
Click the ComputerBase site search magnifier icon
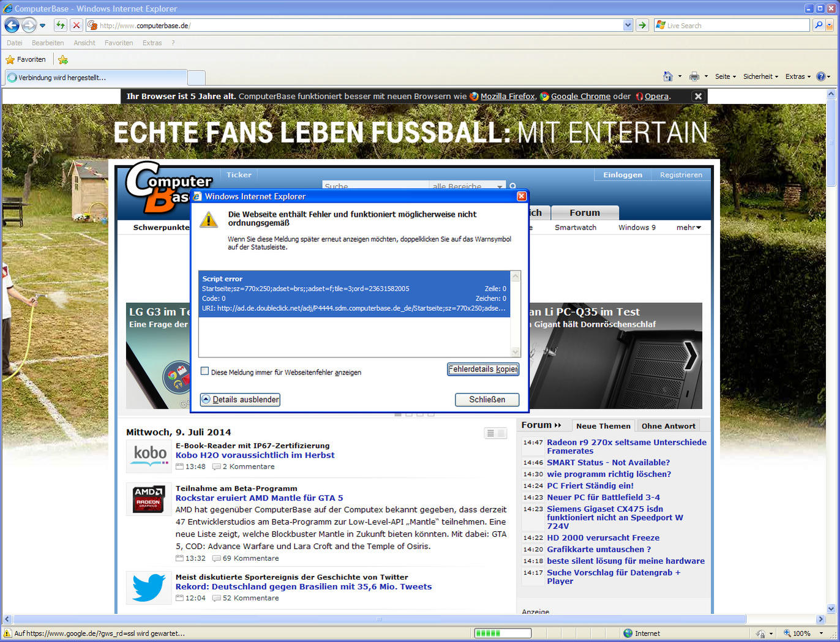point(513,186)
